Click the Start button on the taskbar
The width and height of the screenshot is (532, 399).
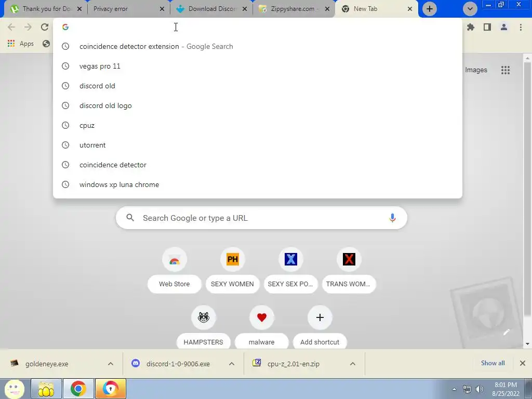pos(14,389)
